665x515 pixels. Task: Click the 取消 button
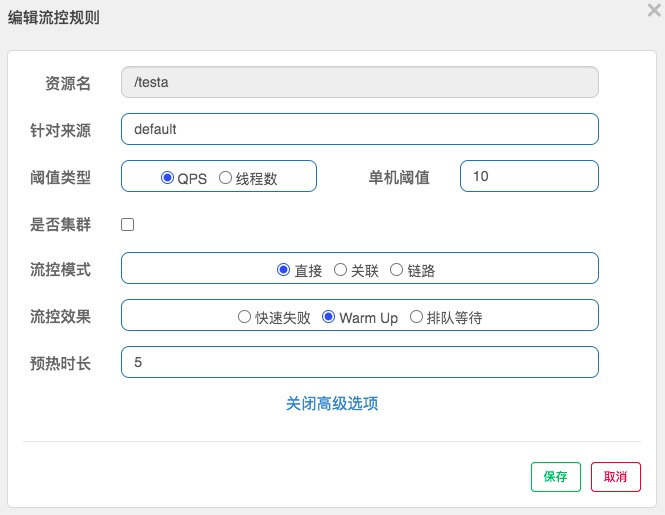pos(616,477)
